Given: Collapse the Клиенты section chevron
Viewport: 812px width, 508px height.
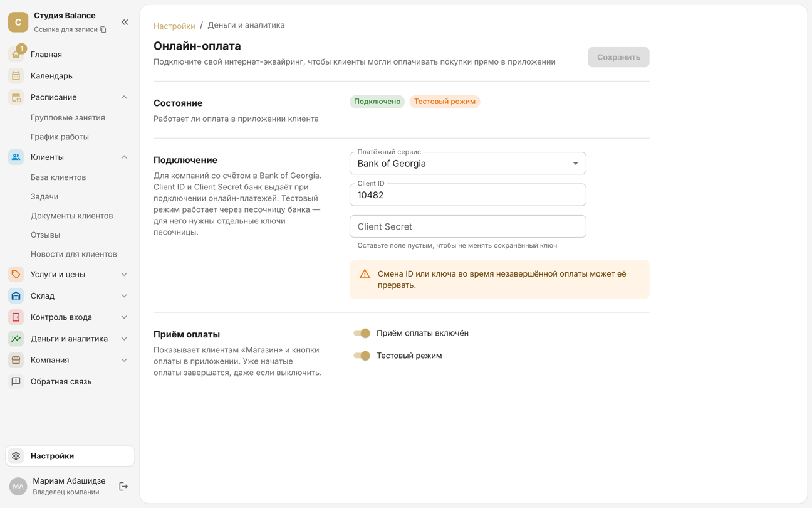Looking at the screenshot, I should pos(124,157).
